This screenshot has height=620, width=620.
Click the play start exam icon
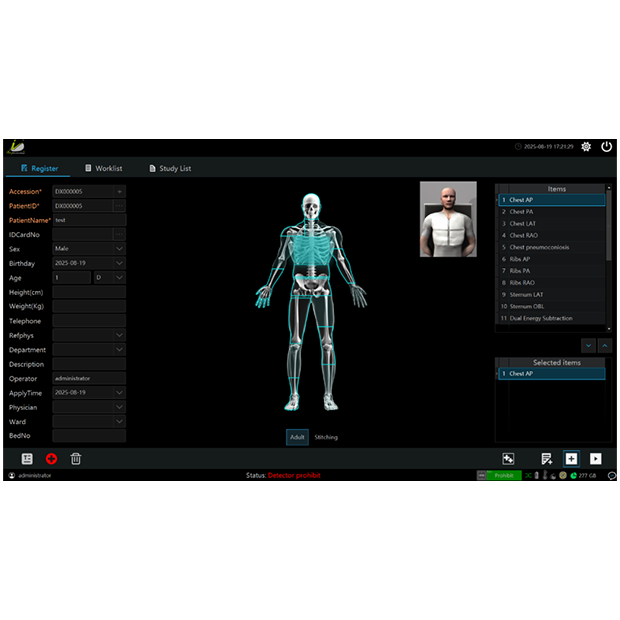[595, 459]
